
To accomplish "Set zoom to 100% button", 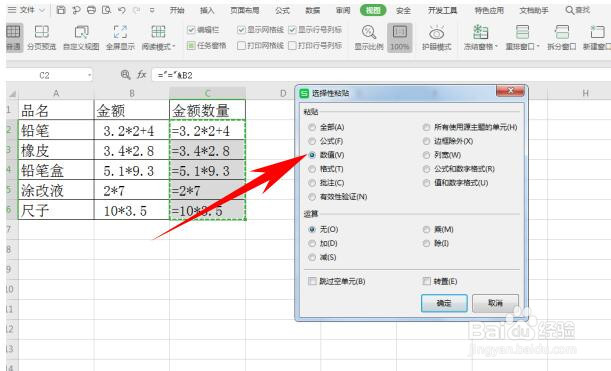I will coord(399,37).
